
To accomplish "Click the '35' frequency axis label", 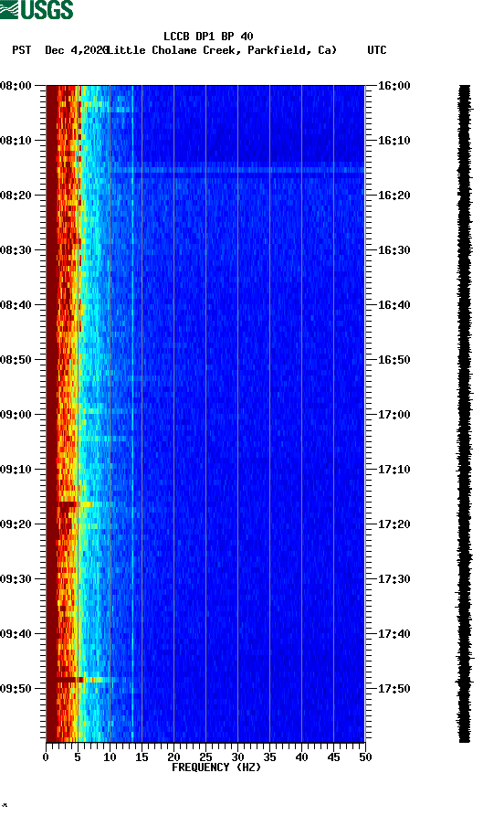I will (269, 757).
